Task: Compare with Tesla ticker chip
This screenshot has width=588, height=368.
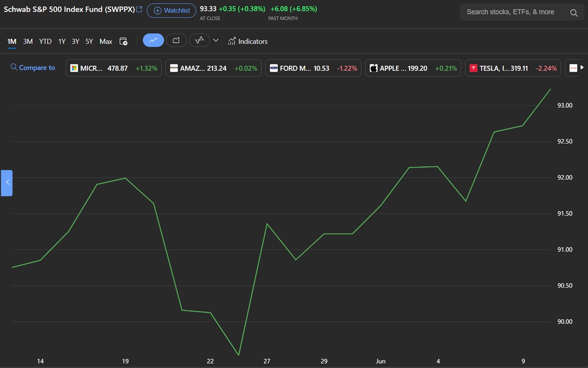Action: click(513, 68)
